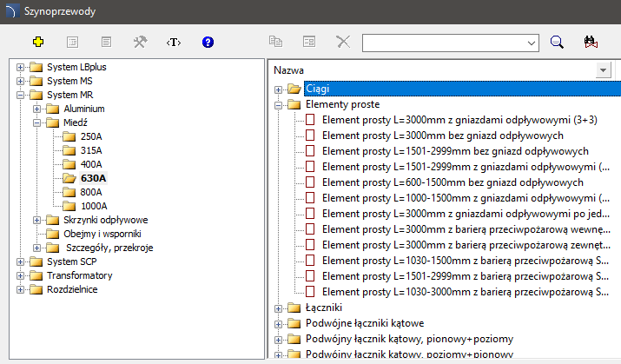
Task: Open the Nazwa column dropdown arrow
Action: (x=603, y=69)
